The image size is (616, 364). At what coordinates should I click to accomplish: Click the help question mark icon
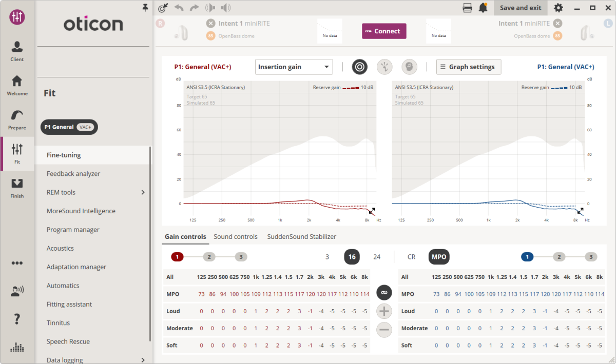click(x=17, y=319)
